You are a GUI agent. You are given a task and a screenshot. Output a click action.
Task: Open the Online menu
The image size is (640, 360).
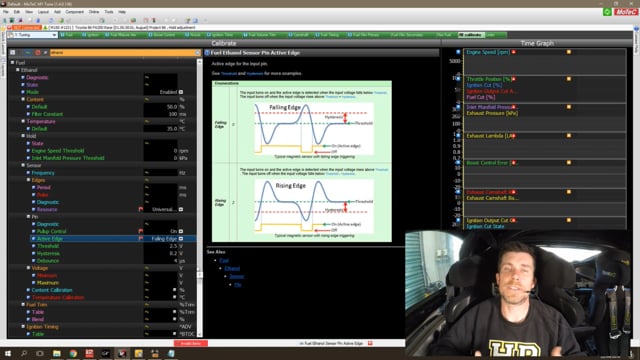94,12
